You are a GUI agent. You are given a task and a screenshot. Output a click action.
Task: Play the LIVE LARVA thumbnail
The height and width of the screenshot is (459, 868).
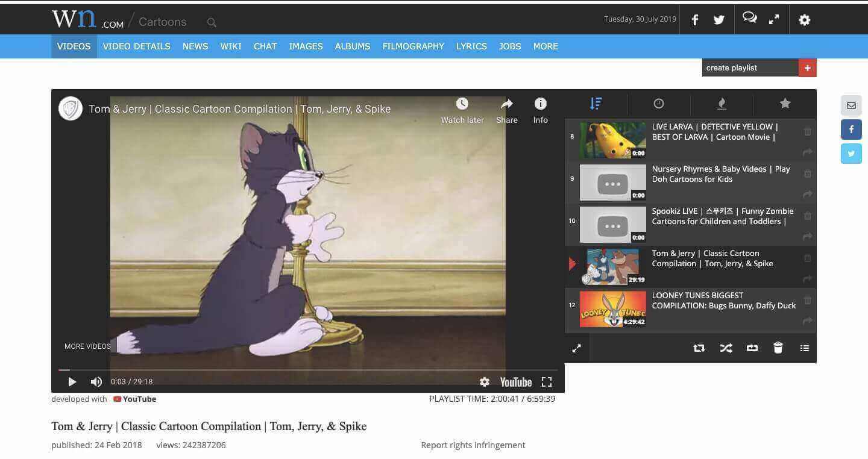[612, 140]
